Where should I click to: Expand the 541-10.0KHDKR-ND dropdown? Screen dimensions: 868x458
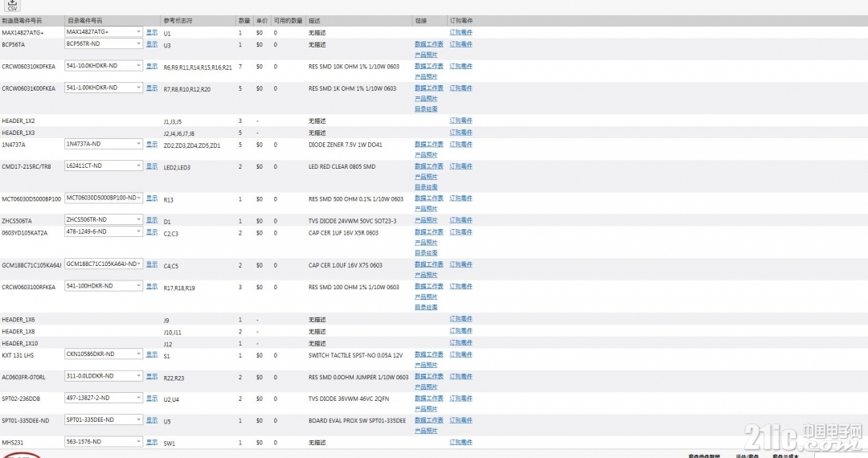(x=104, y=66)
